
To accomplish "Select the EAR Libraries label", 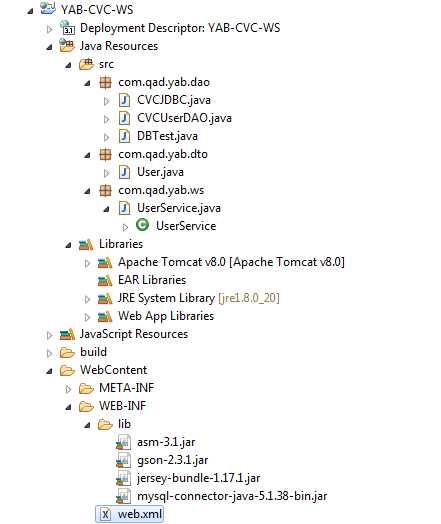I will click(152, 280).
